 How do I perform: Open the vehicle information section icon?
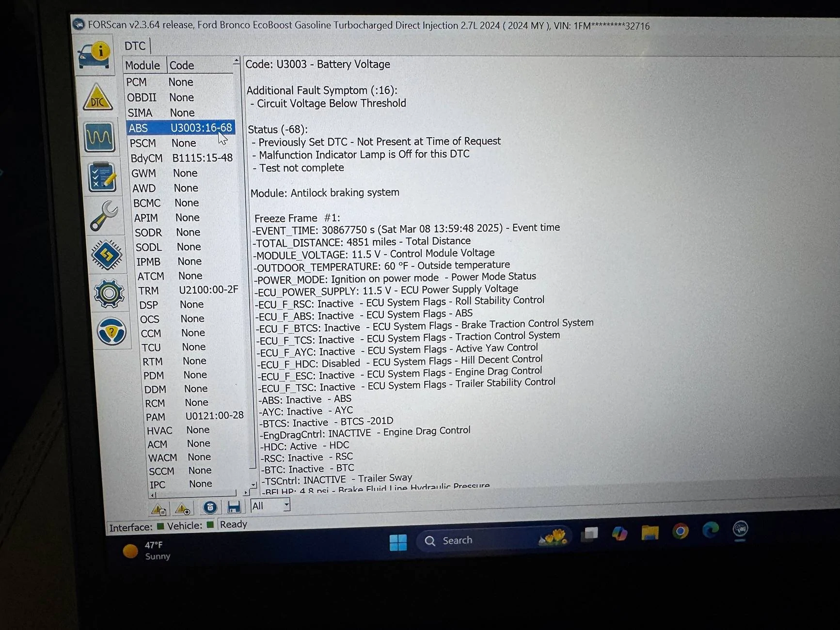click(x=94, y=54)
